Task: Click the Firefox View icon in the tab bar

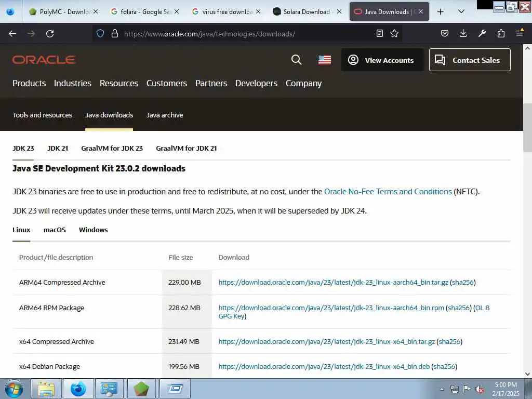Action: [x=10, y=12]
